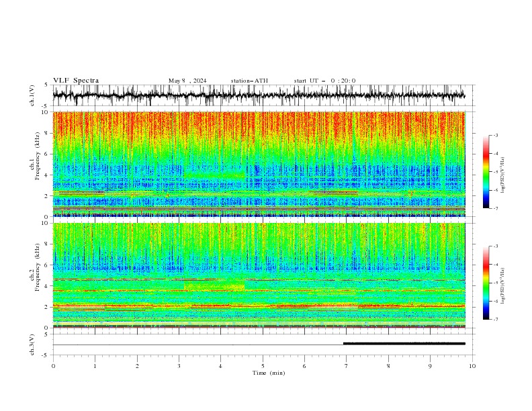Click the time axis tick label "7"

click(347, 366)
